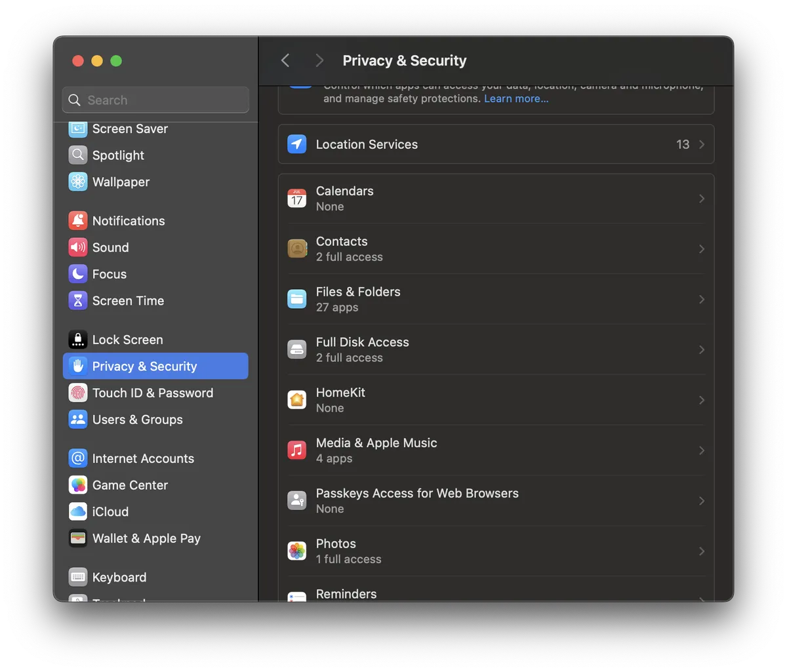Click the Spotlight magnifier icon
Image resolution: width=787 pixels, height=672 pixels.
coord(78,155)
